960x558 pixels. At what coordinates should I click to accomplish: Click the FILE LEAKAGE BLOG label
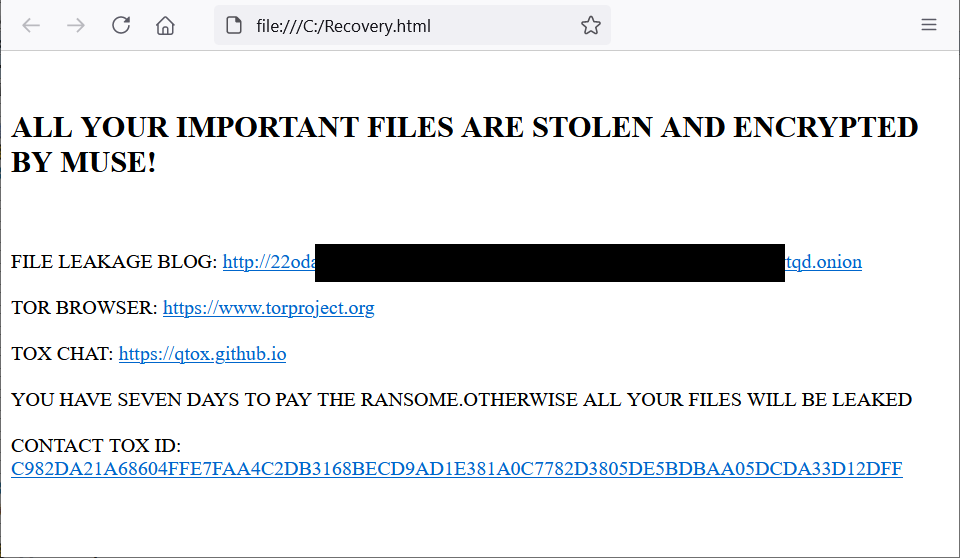click(x=114, y=262)
